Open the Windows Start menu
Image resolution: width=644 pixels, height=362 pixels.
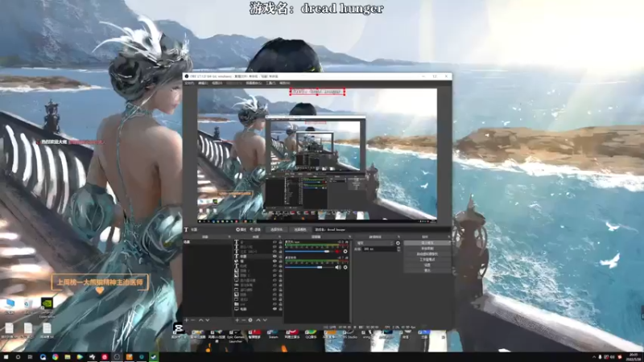point(6,357)
